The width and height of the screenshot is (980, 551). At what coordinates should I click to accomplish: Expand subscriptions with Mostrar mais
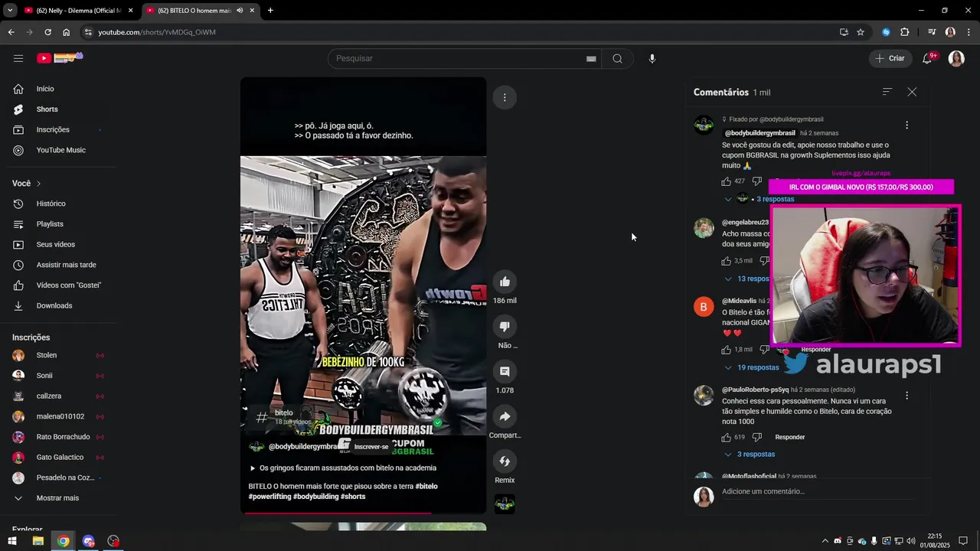pyautogui.click(x=57, y=498)
